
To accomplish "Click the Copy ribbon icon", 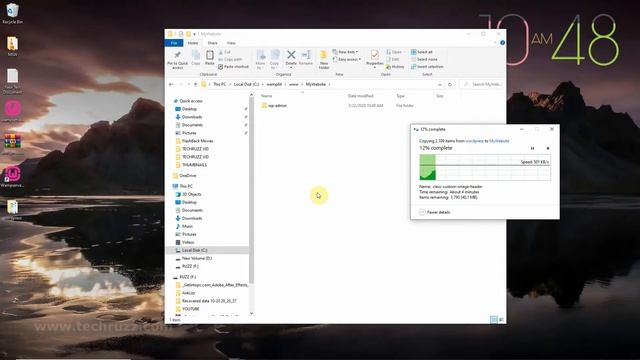I will 196,58.
